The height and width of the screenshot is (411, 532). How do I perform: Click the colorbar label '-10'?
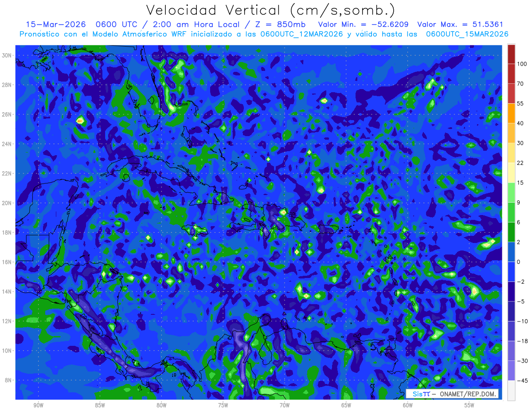(x=522, y=321)
